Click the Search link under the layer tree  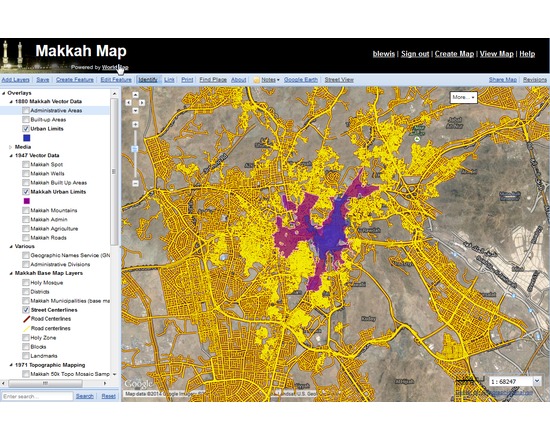pos(85,396)
